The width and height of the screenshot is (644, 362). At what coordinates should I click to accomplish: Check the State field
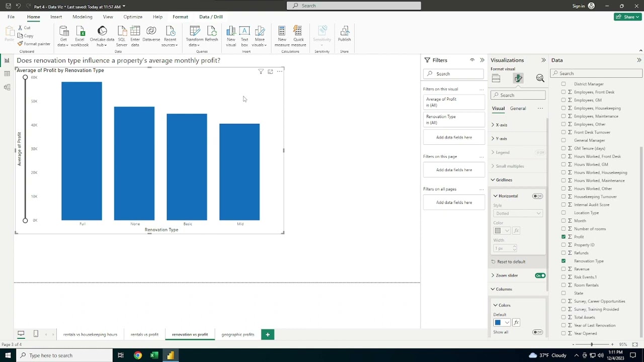tap(563, 293)
